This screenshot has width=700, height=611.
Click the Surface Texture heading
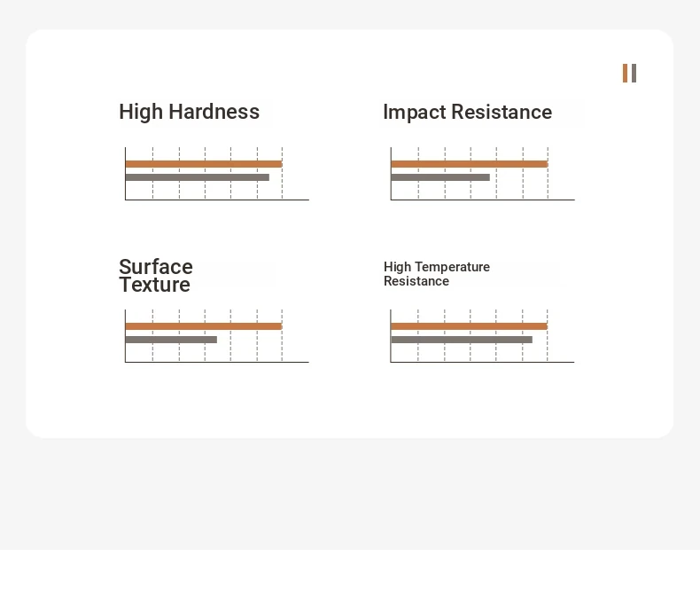click(x=156, y=276)
